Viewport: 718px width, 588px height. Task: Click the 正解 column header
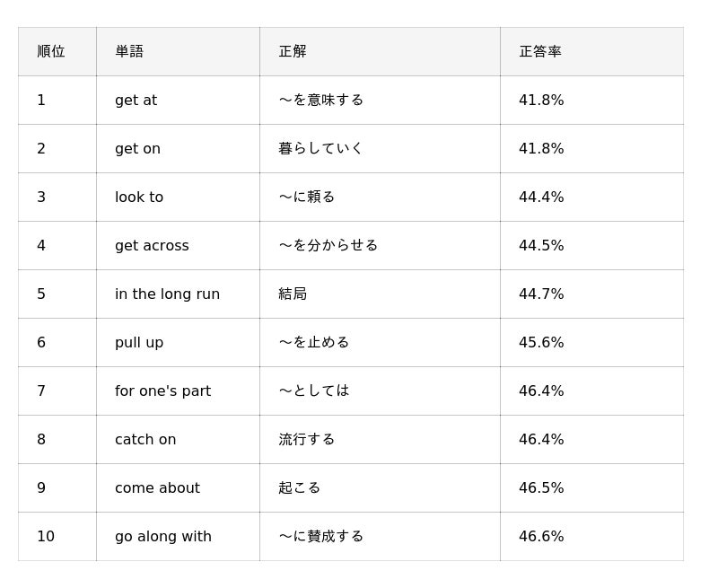380,51
